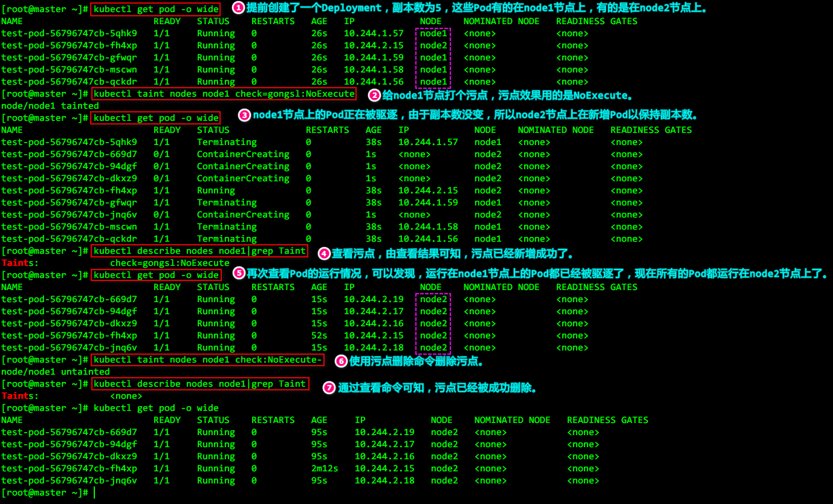Click IP 10.244.2.15 in the 52s row
Image resolution: width=833 pixels, height=504 pixels.
pyautogui.click(x=374, y=335)
